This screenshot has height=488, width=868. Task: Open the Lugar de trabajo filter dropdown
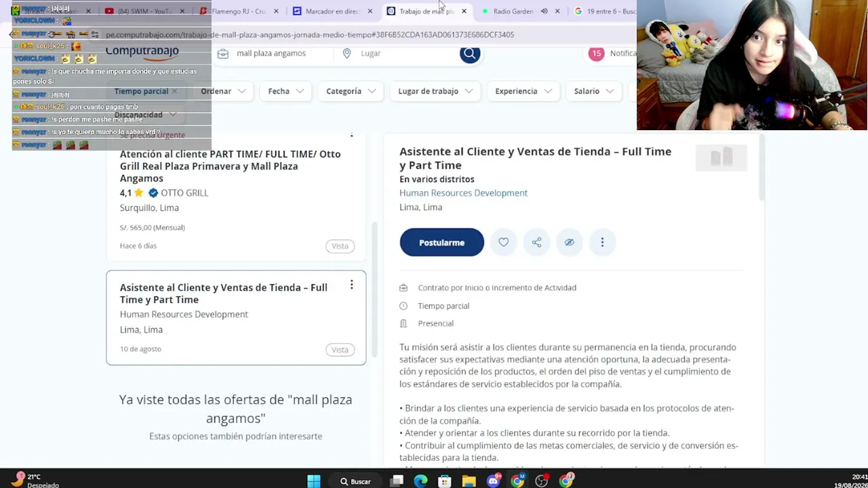(435, 91)
